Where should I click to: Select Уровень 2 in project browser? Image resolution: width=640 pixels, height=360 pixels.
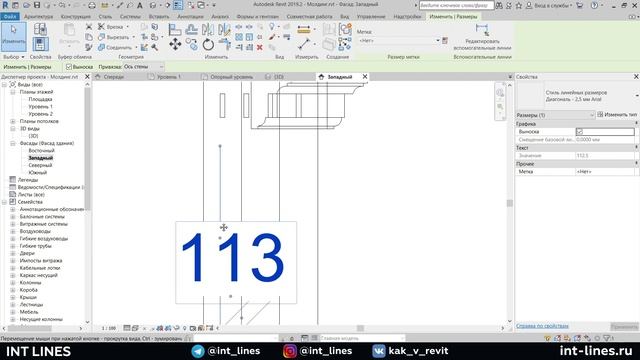40,114
